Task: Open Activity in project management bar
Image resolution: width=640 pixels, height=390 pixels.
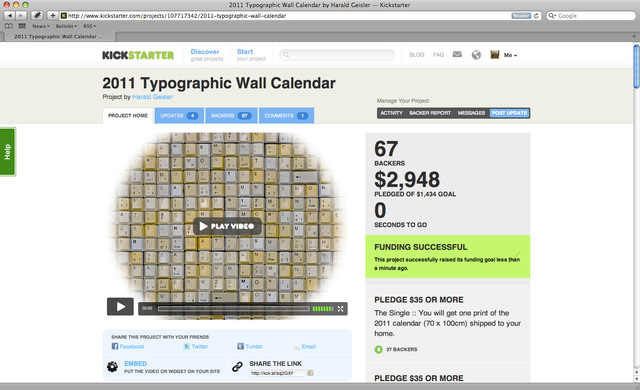Action: [391, 113]
